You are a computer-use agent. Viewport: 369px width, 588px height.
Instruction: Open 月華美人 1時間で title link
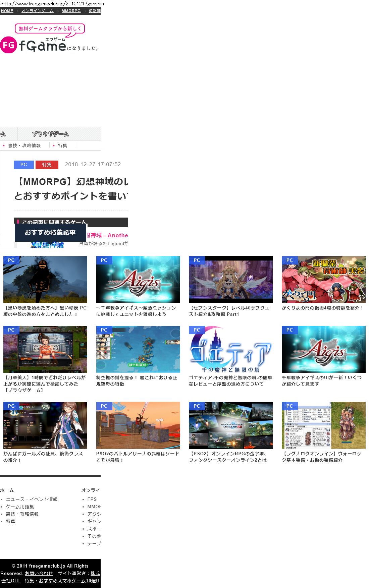click(x=45, y=384)
